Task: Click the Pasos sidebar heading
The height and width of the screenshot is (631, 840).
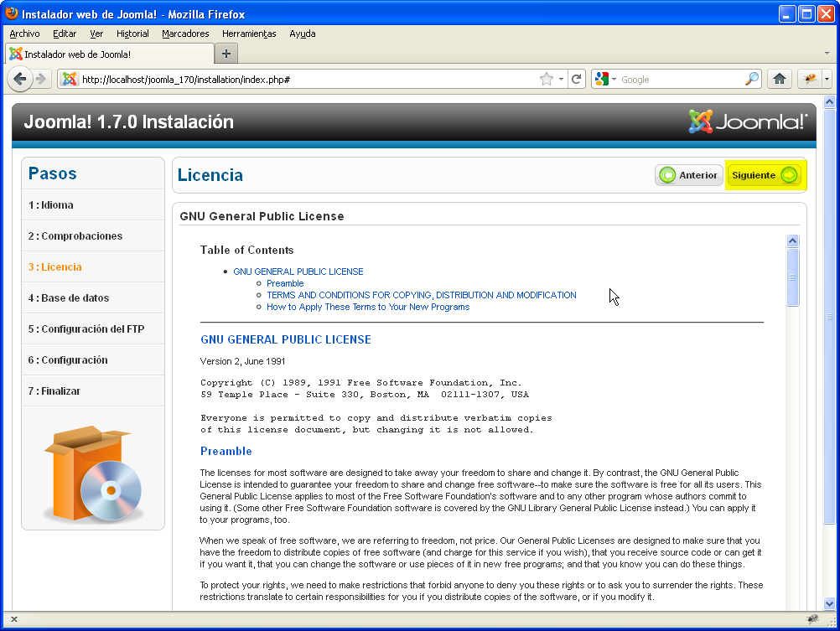Action: pos(53,173)
